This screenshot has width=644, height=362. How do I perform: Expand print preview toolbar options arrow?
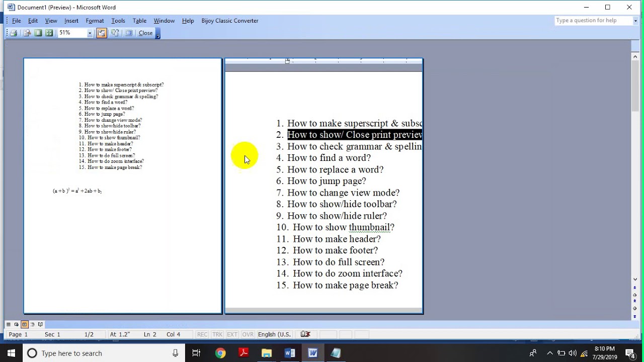click(158, 34)
